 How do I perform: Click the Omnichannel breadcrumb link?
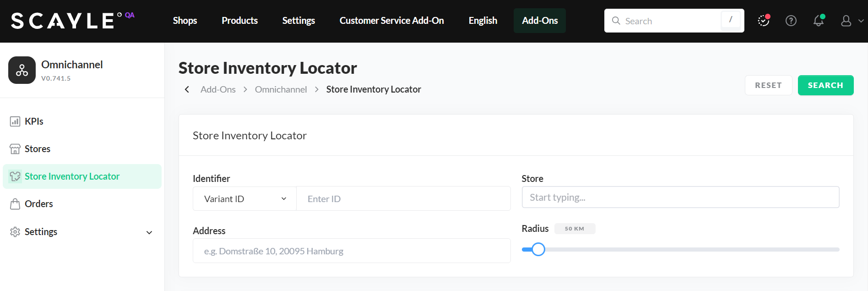click(281, 89)
